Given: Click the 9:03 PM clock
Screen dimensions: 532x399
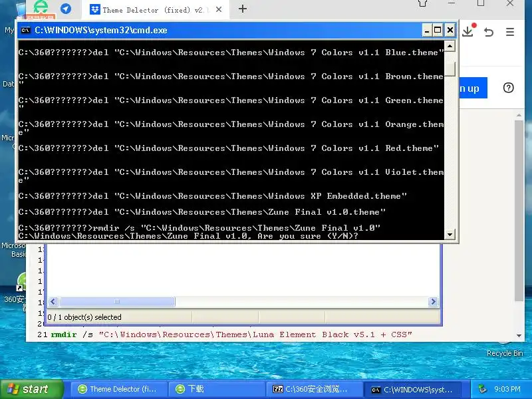Looking at the screenshot, I should (x=507, y=389).
